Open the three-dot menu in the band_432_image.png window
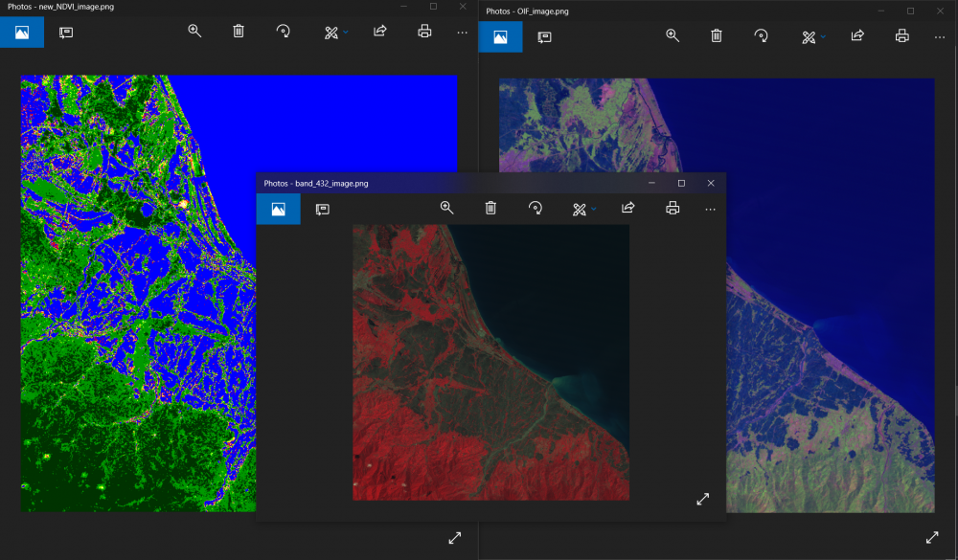The height and width of the screenshot is (560, 958). pos(710,208)
